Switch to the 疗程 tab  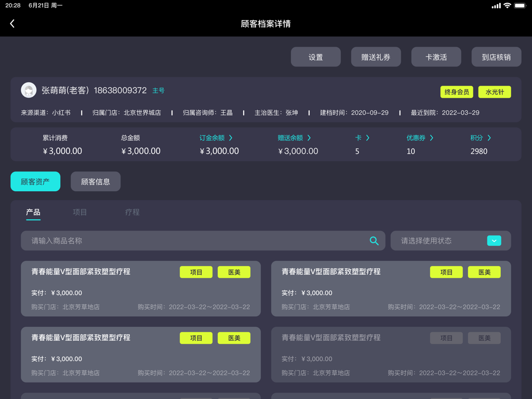132,212
